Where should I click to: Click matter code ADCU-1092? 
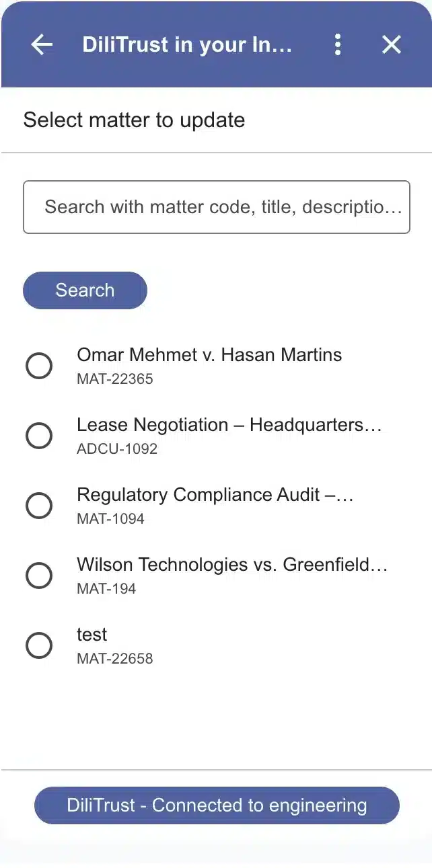click(117, 449)
